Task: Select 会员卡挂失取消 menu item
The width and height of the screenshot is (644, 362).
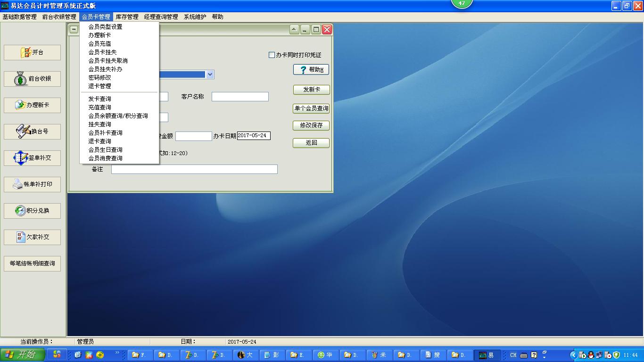Action: [x=119, y=61]
